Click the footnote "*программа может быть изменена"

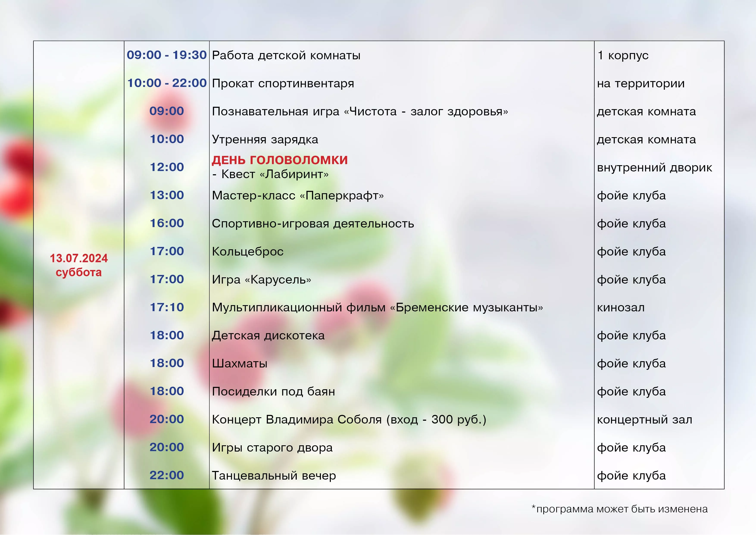tap(619, 509)
